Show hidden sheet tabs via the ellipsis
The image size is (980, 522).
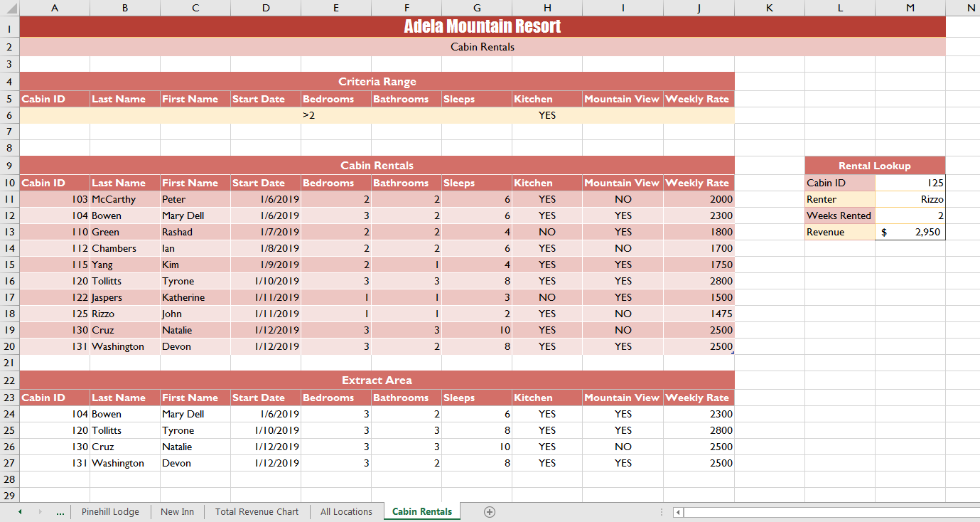[60, 512]
